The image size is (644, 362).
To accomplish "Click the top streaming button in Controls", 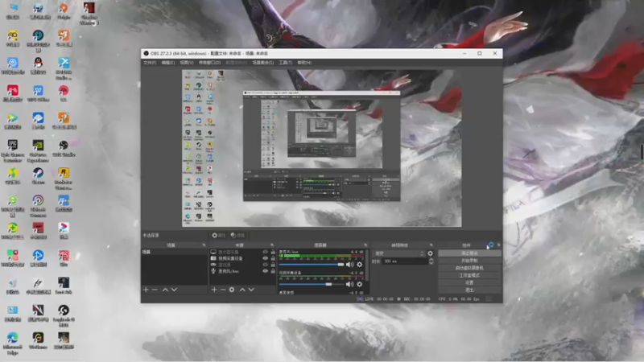I will 469,253.
